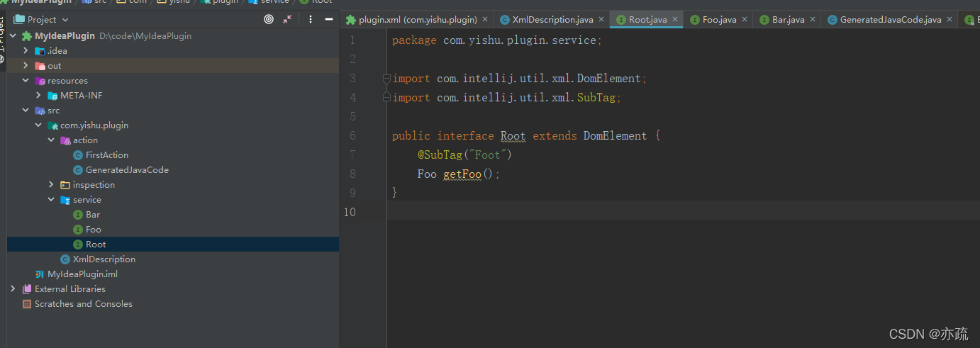
Task: Click the locate/select opened file target icon
Action: (x=269, y=20)
